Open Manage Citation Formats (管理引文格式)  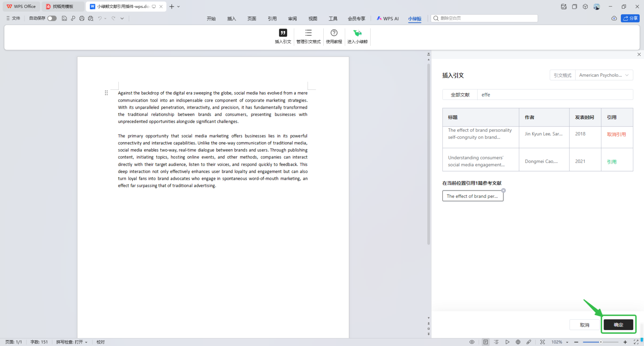(x=308, y=33)
